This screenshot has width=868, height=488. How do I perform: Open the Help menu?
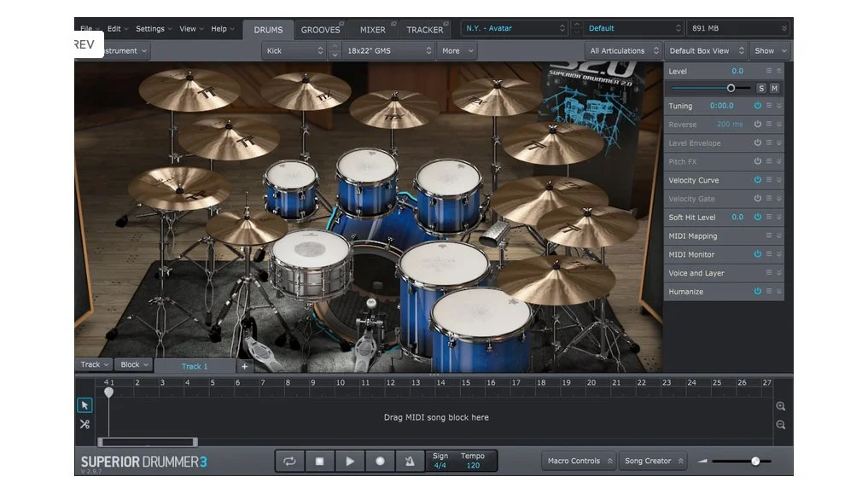click(223, 29)
